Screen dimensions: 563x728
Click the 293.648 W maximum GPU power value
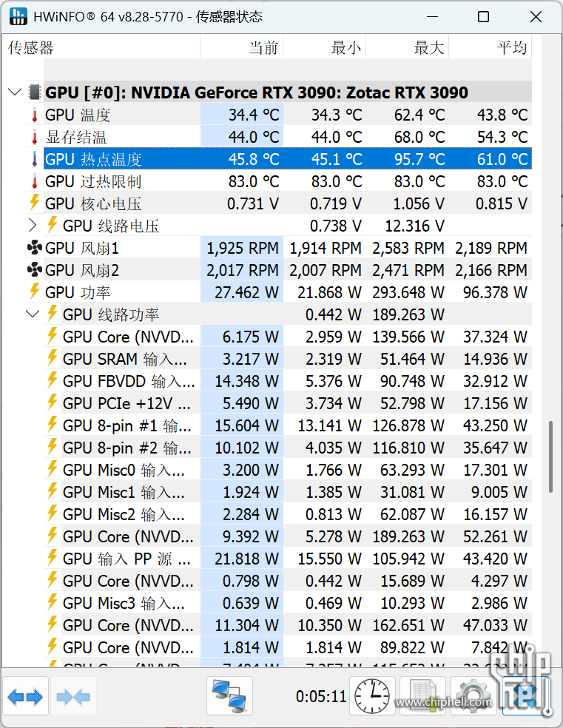tap(408, 292)
